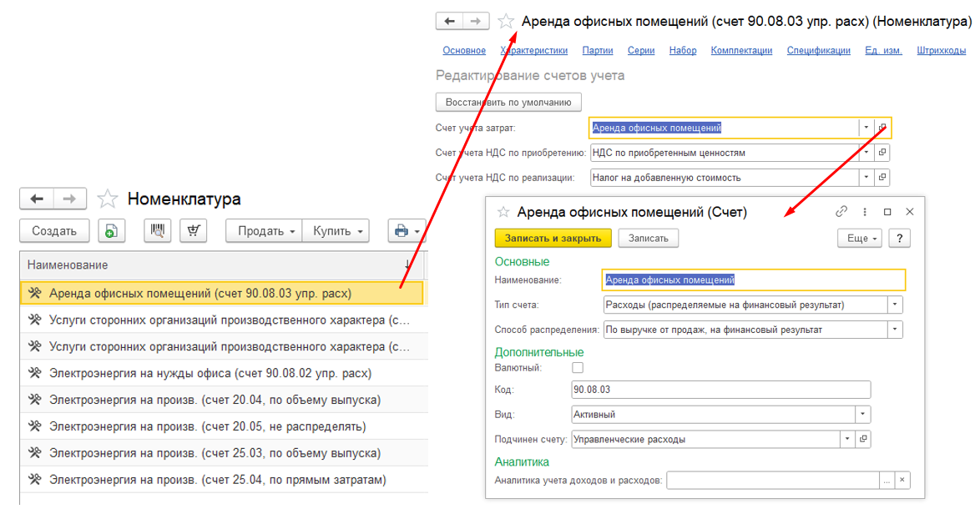
Task: Expand Счет учета НДС по реализации dropdown
Action: (x=866, y=178)
